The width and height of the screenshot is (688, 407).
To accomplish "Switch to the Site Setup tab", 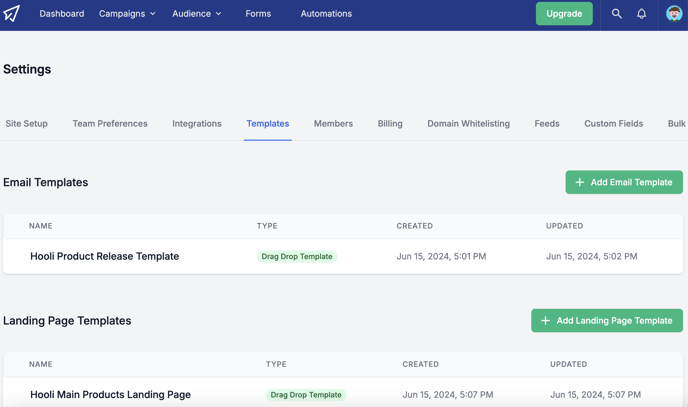I will (26, 124).
